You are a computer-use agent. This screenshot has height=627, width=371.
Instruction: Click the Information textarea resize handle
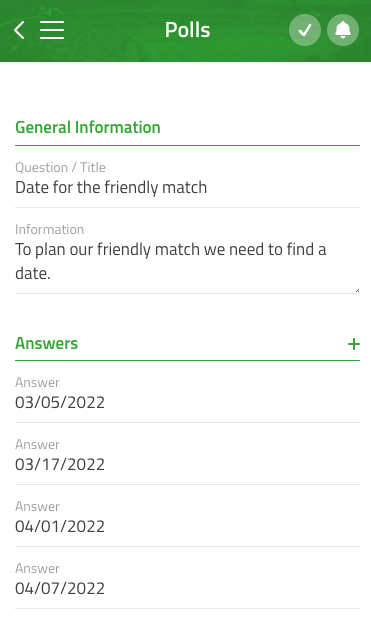click(x=357, y=290)
